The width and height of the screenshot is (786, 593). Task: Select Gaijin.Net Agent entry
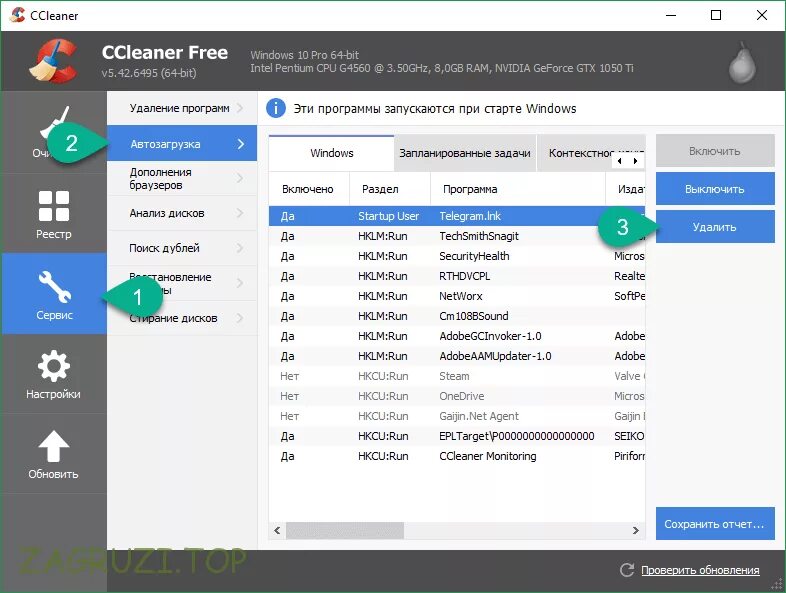(x=457, y=416)
